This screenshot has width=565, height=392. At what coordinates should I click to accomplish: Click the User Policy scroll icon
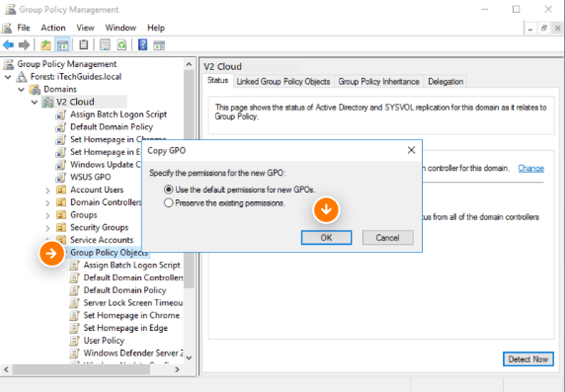point(74,341)
